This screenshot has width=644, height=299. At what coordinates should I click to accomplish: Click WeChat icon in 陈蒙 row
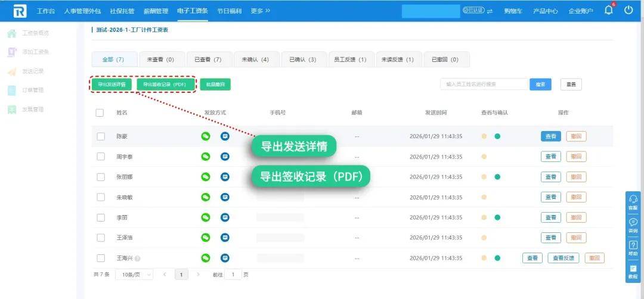click(x=205, y=136)
